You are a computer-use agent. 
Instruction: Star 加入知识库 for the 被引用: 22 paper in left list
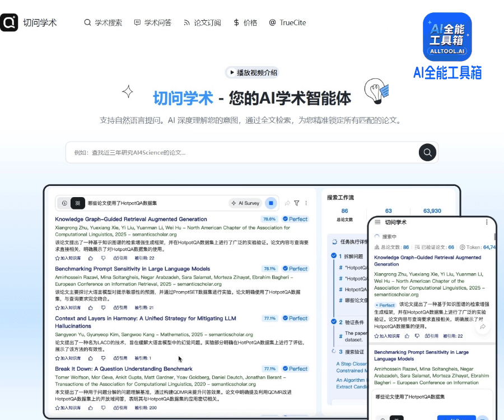click(68, 258)
